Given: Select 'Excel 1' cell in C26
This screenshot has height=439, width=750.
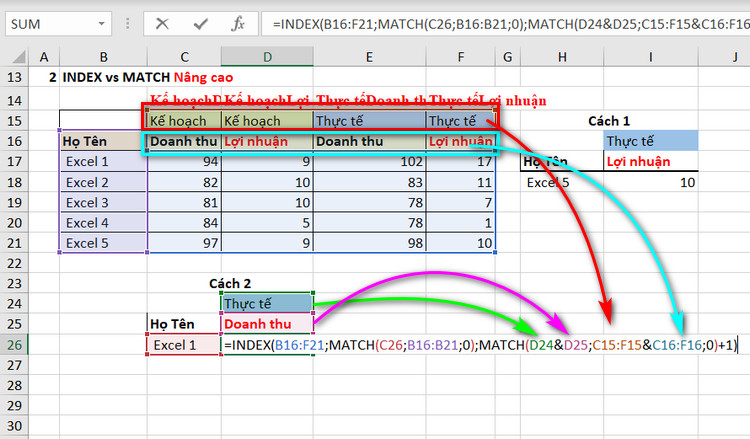Looking at the screenshot, I should (x=184, y=345).
